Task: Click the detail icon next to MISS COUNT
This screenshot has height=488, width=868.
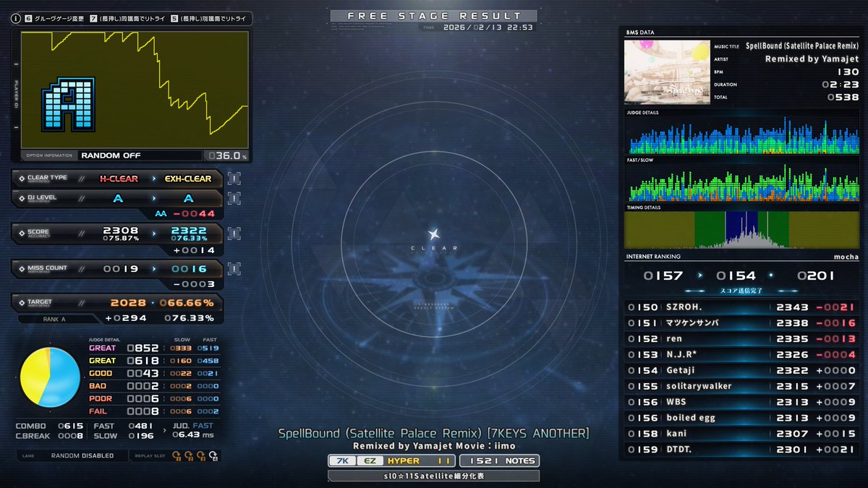Action: point(234,267)
